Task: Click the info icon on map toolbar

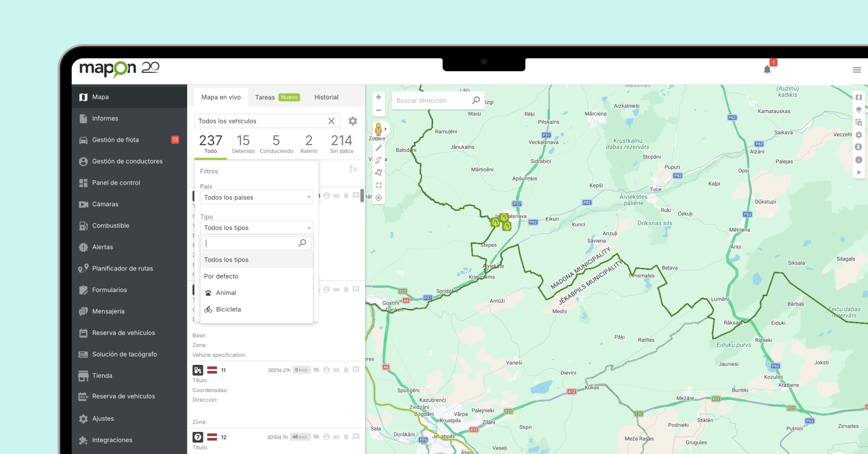Action: [x=859, y=160]
